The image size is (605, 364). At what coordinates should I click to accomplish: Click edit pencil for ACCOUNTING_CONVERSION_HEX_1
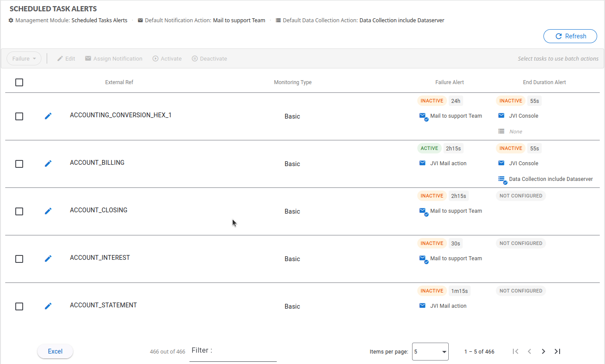point(48,116)
